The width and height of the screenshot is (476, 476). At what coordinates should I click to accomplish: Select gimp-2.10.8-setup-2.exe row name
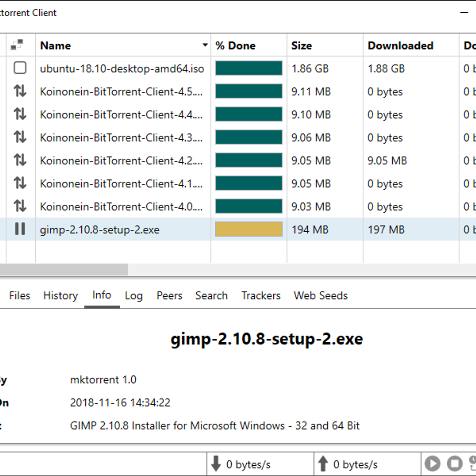click(x=100, y=230)
